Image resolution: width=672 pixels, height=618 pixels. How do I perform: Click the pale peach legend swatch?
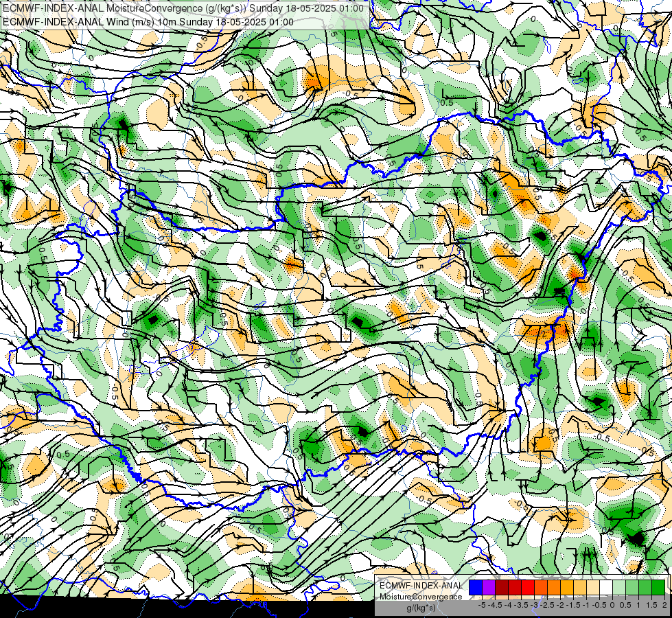click(593, 587)
